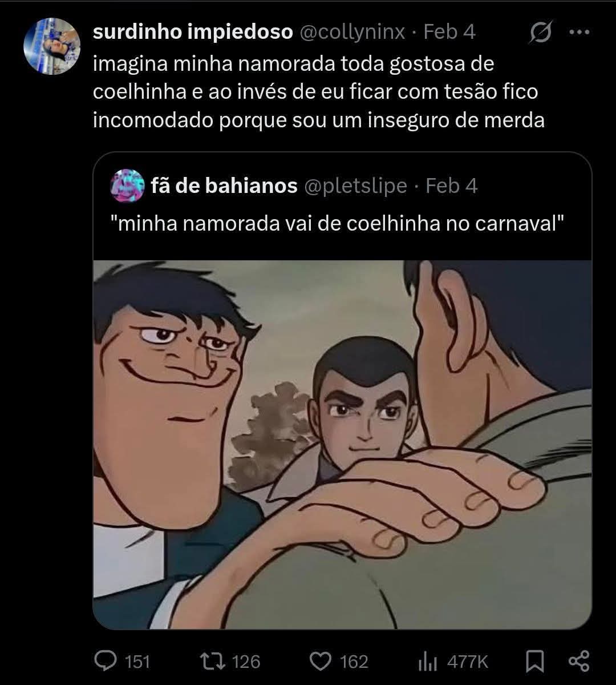This screenshot has width=616, height=685.
Task: Open the reply comment icon
Action: coord(104,661)
